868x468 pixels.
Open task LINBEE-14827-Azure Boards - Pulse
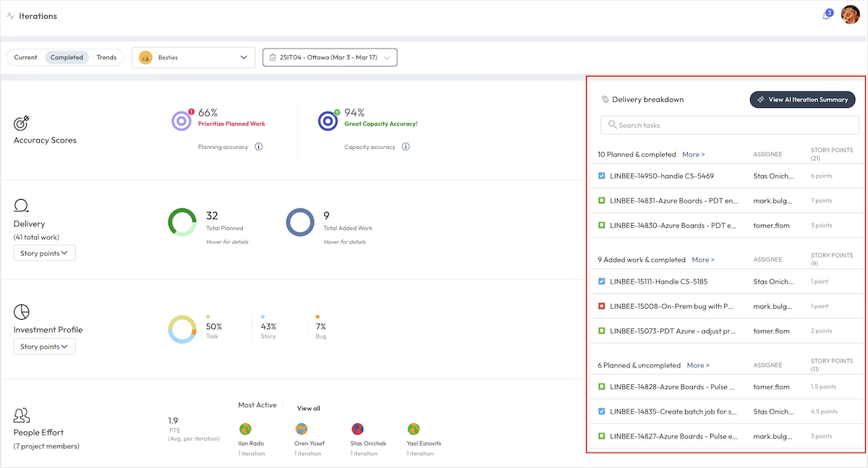[674, 436]
